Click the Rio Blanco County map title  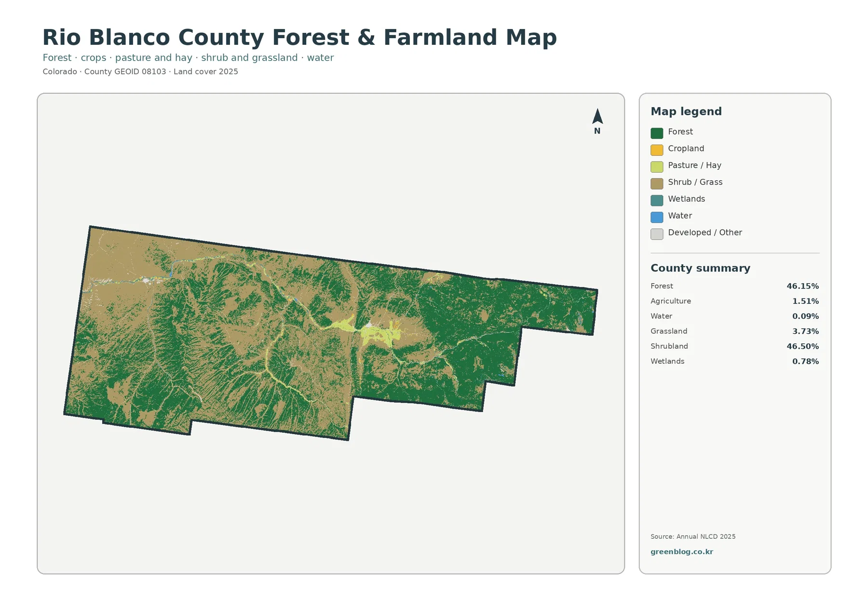pos(299,38)
